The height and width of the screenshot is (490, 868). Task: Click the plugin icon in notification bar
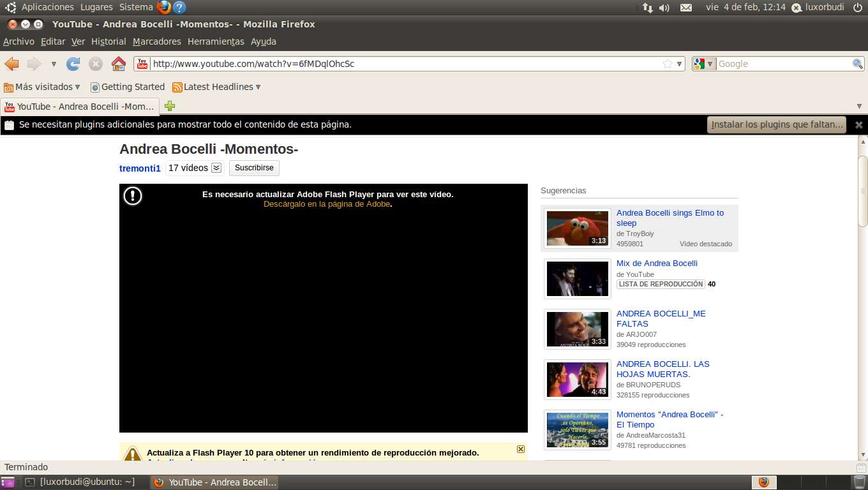9,125
